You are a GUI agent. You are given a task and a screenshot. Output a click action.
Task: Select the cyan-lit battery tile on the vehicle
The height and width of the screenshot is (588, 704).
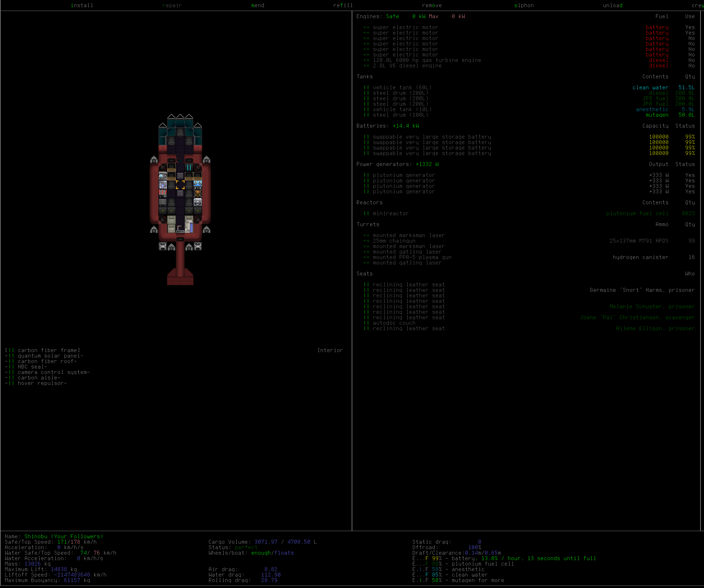click(189, 167)
